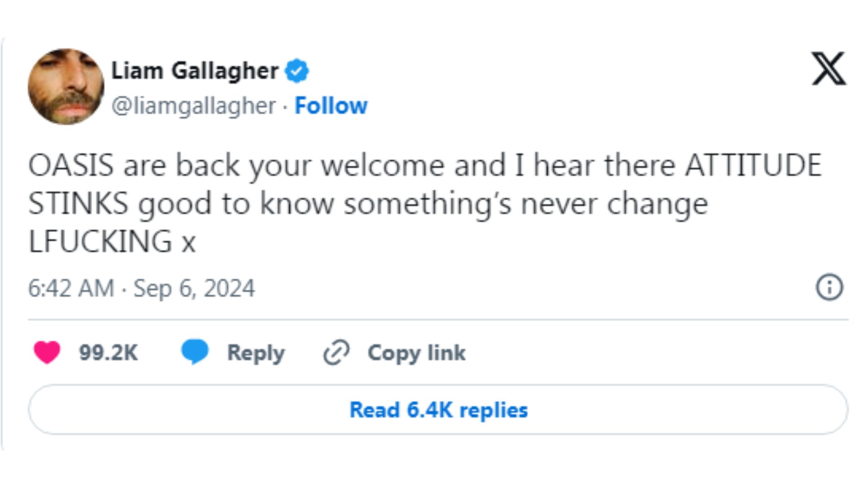Click the Sep 6, 2024 date
Image resolution: width=868 pixels, height=488 pixels.
pyautogui.click(x=194, y=288)
